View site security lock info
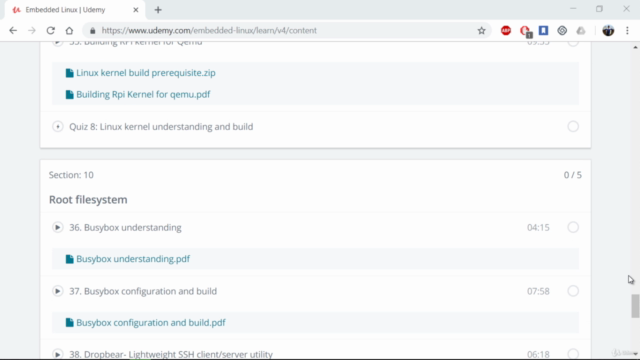 coord(93,31)
